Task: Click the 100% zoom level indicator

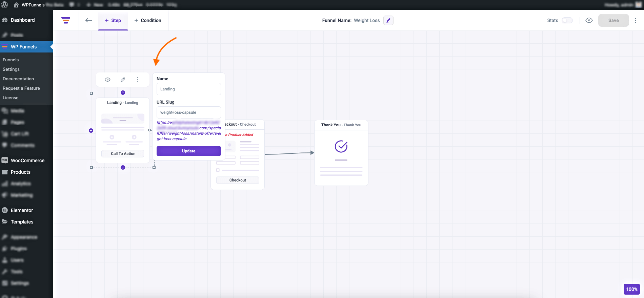Action: [632, 289]
